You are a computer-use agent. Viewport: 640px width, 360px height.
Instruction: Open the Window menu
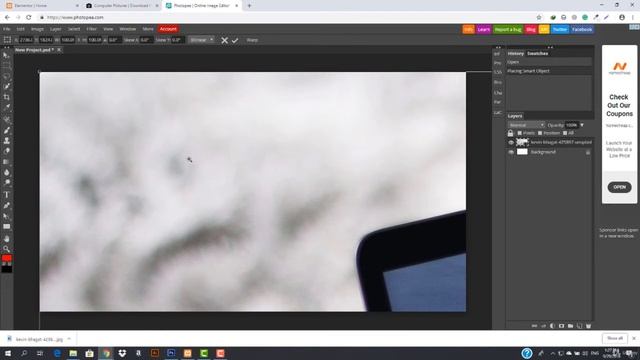tap(128, 29)
